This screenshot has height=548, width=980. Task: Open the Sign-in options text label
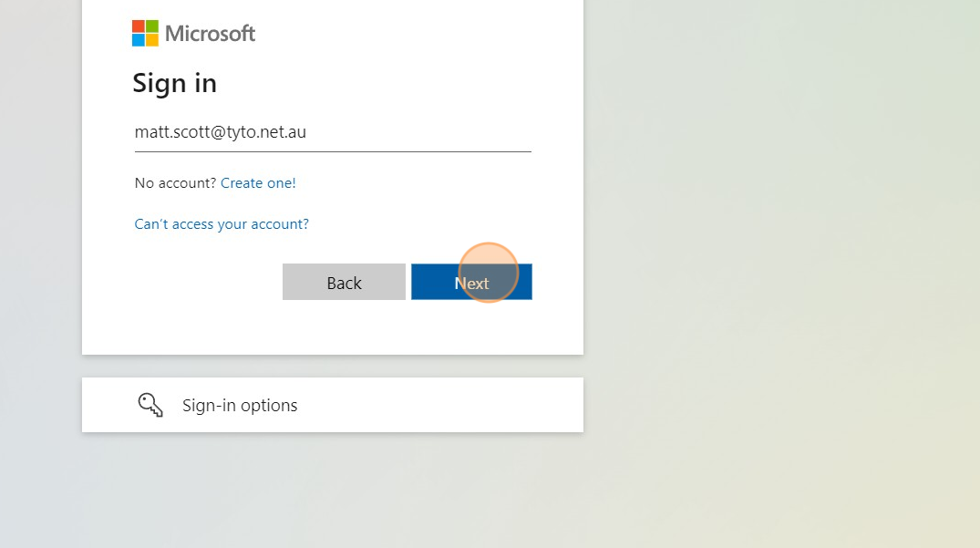[x=240, y=406]
